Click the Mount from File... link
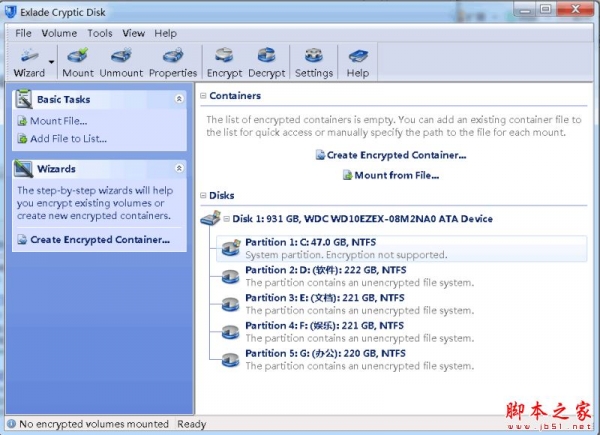The image size is (600, 435). 396,175
